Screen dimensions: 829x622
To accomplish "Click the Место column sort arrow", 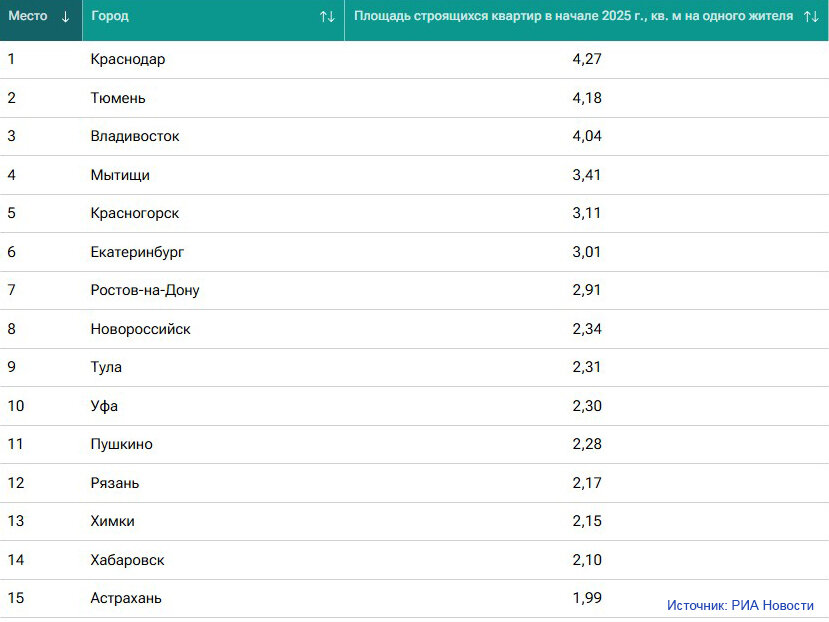I will pyautogui.click(x=65, y=16).
